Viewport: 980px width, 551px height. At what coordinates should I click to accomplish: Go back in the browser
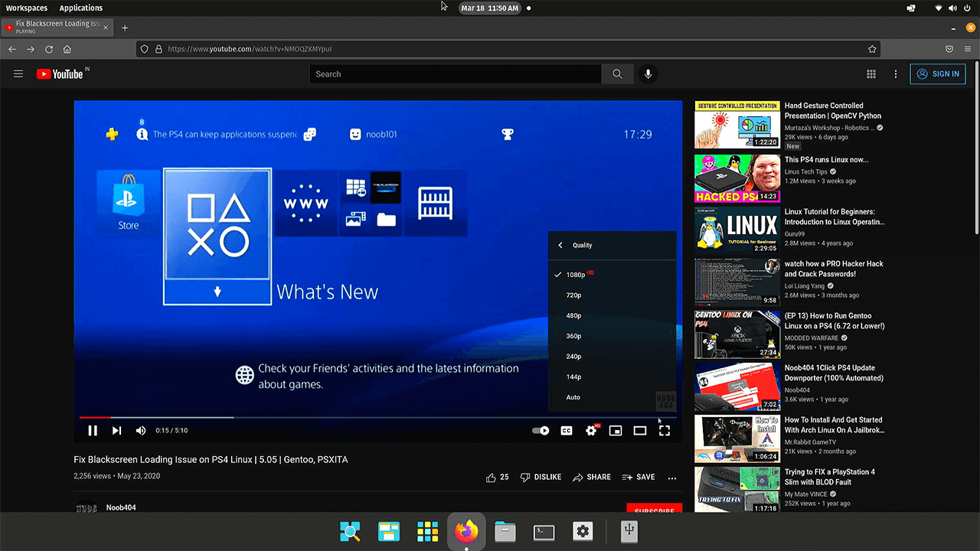(x=12, y=49)
